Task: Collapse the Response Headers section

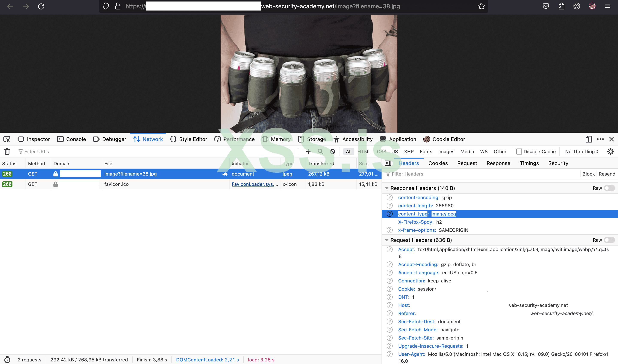Action: point(387,188)
